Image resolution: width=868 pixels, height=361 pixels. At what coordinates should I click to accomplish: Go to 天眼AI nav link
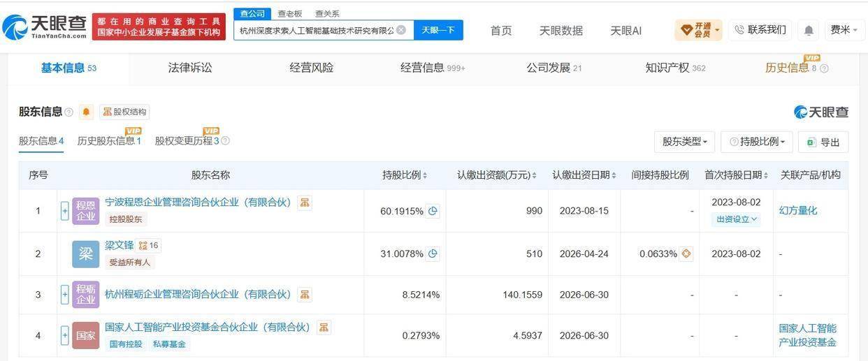pyautogui.click(x=626, y=31)
